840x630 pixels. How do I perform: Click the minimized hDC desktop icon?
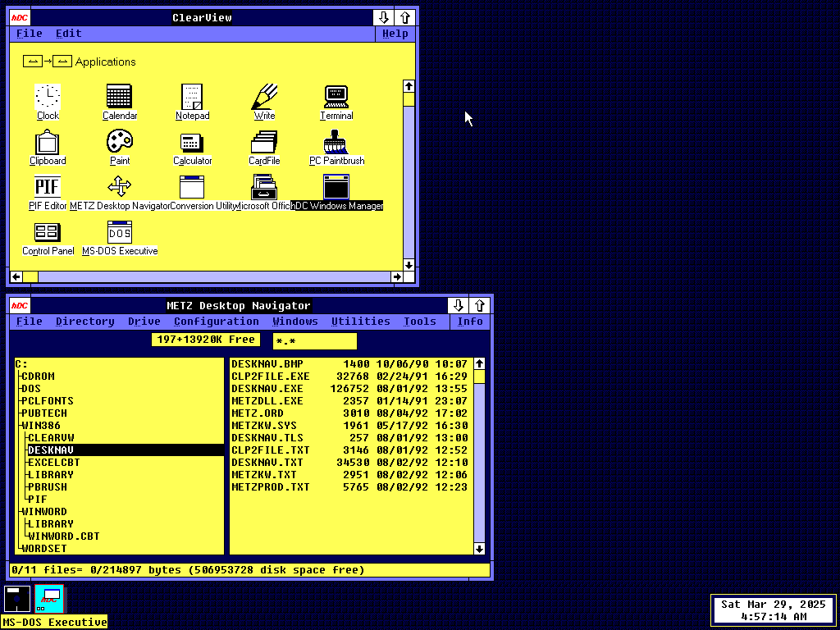coord(49,599)
